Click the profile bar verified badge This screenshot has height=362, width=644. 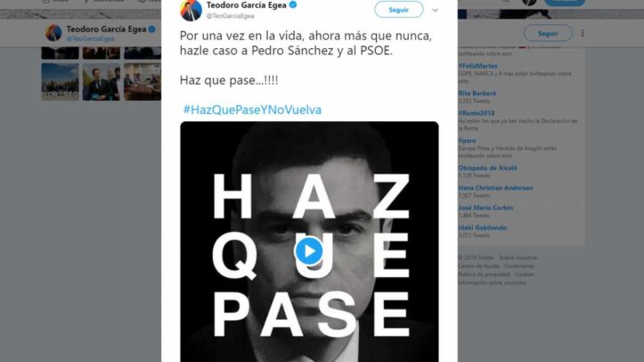[x=152, y=29]
